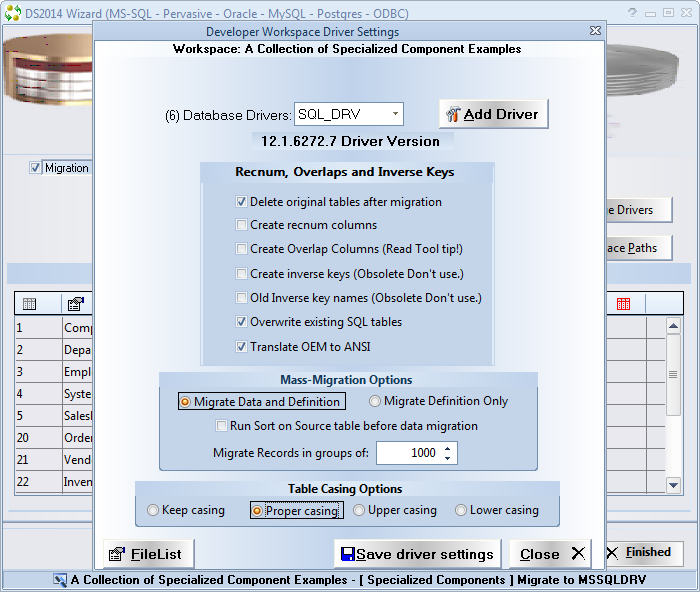Click the status bar workspace icon
Screen dimensions: 700x592
point(60,580)
